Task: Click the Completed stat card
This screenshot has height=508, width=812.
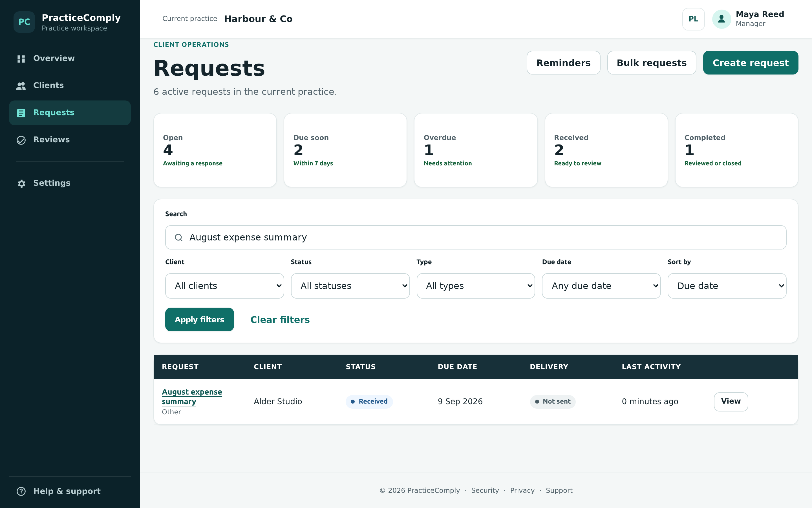Action: (x=736, y=150)
